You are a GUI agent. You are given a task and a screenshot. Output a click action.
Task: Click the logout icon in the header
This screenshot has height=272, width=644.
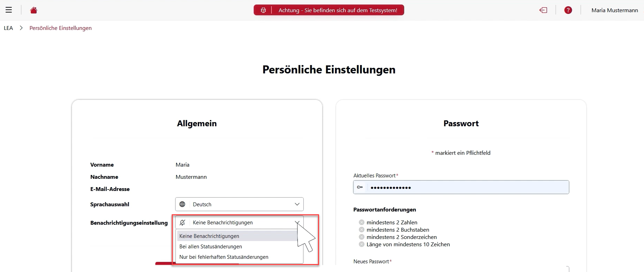pyautogui.click(x=543, y=10)
